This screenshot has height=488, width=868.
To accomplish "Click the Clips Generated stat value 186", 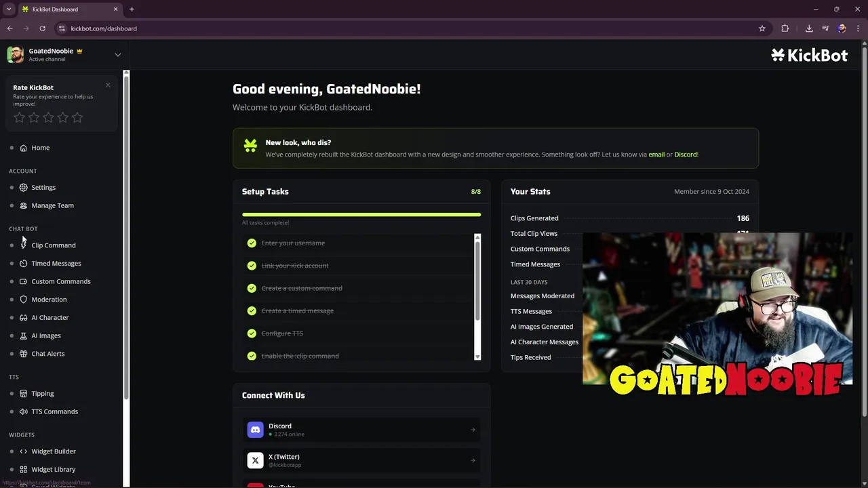I will point(743,218).
